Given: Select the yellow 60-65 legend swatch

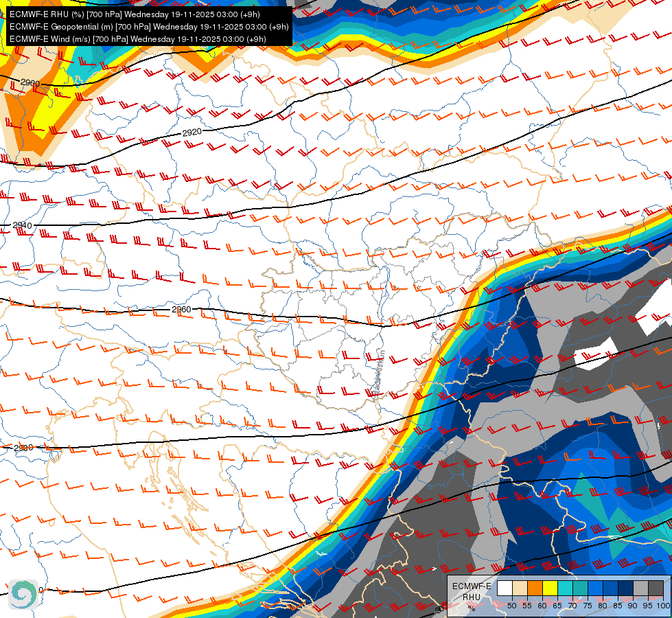Looking at the screenshot, I should 550,588.
